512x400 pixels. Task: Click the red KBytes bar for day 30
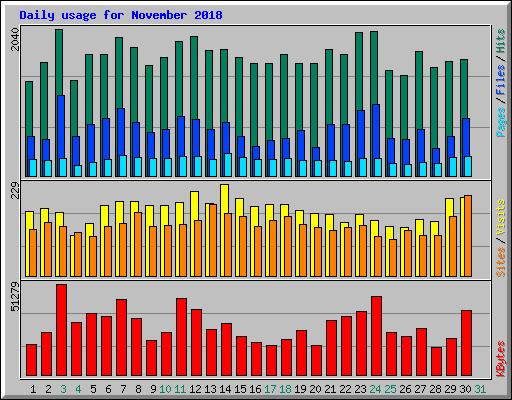(466, 343)
